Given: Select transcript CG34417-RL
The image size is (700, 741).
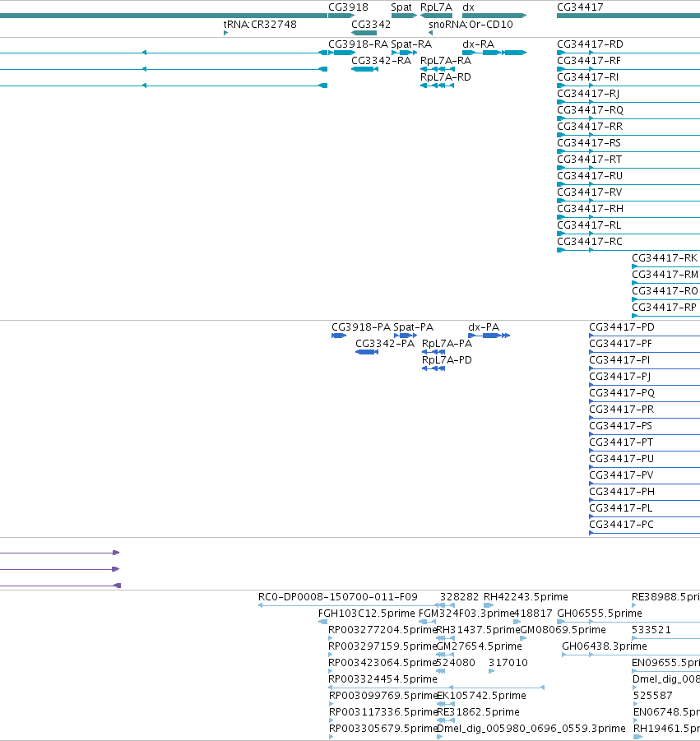Looking at the screenshot, I should (x=589, y=225).
